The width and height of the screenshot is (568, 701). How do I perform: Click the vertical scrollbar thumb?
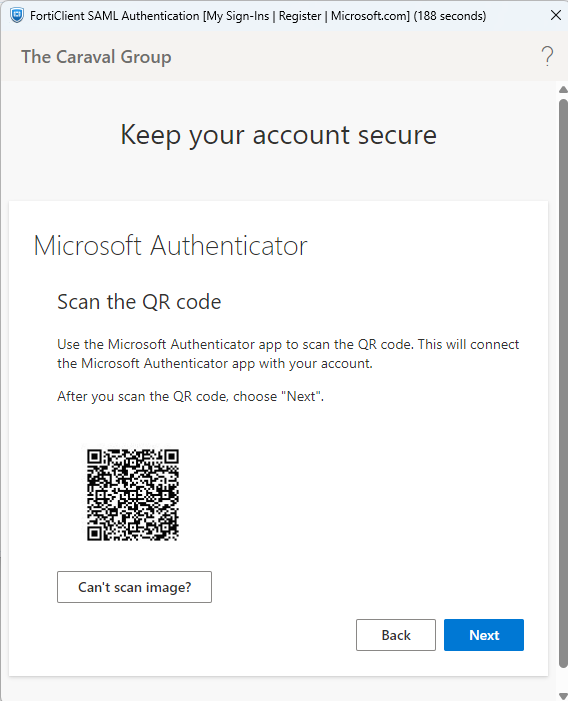[x=563, y=384]
